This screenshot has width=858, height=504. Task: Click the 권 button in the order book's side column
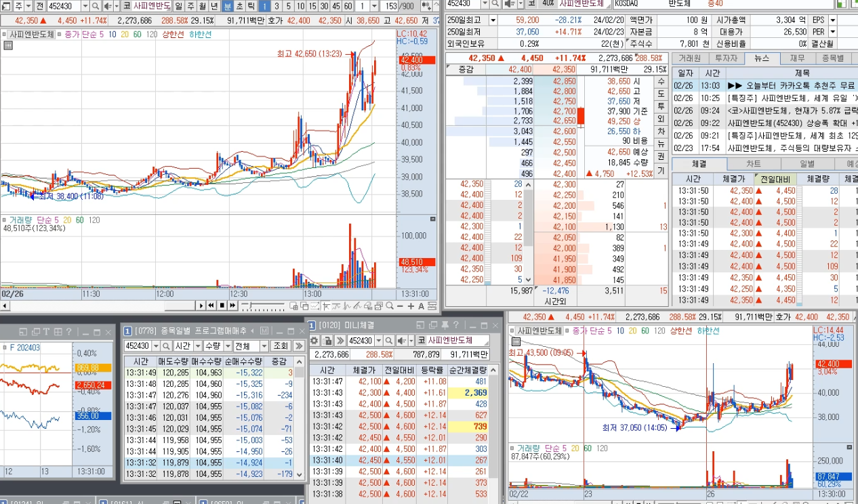click(661, 156)
